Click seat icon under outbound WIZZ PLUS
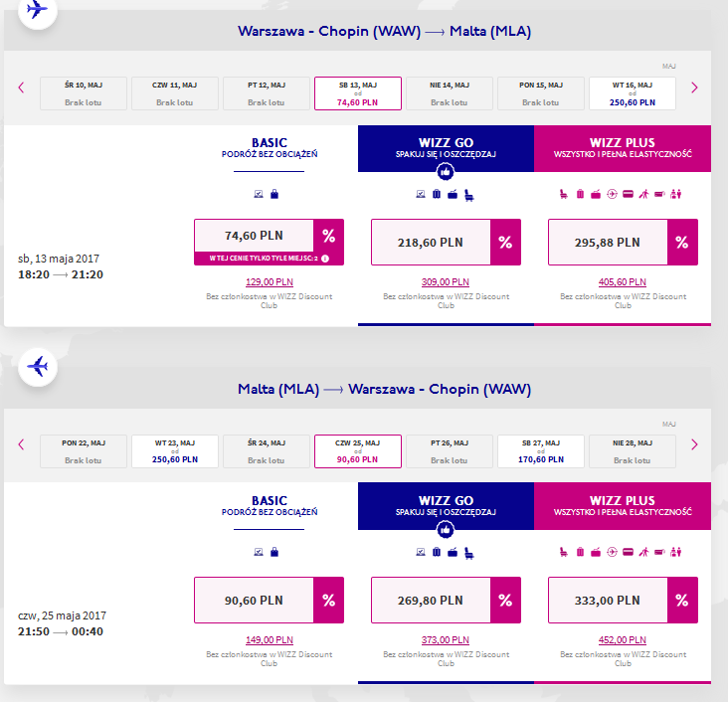 pyautogui.click(x=564, y=194)
